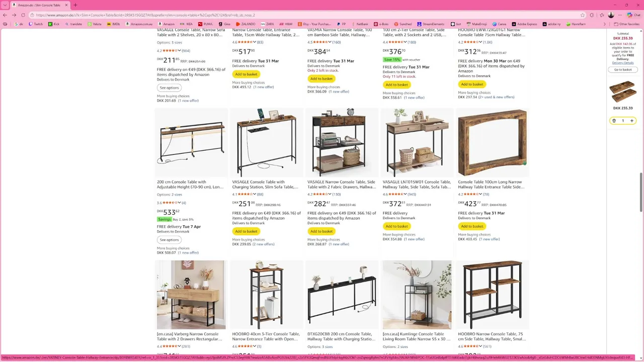Increase basket quantity with the plus icon
Image resolution: width=644 pixels, height=362 pixels.
pyautogui.click(x=632, y=121)
